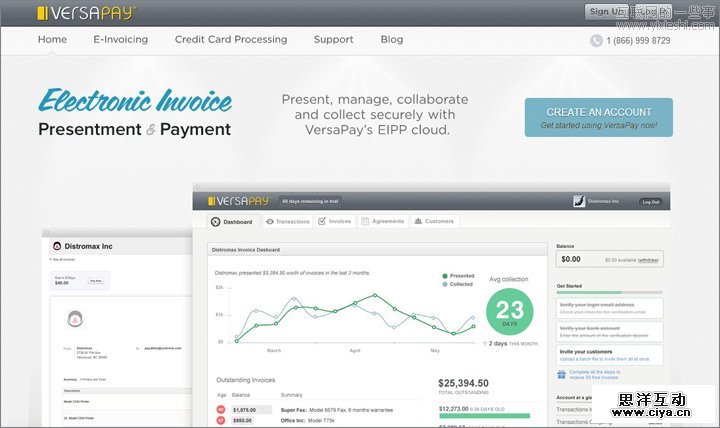This screenshot has height=428, width=720.
Task: Click the phone icon beside the number
Action: 596,40
